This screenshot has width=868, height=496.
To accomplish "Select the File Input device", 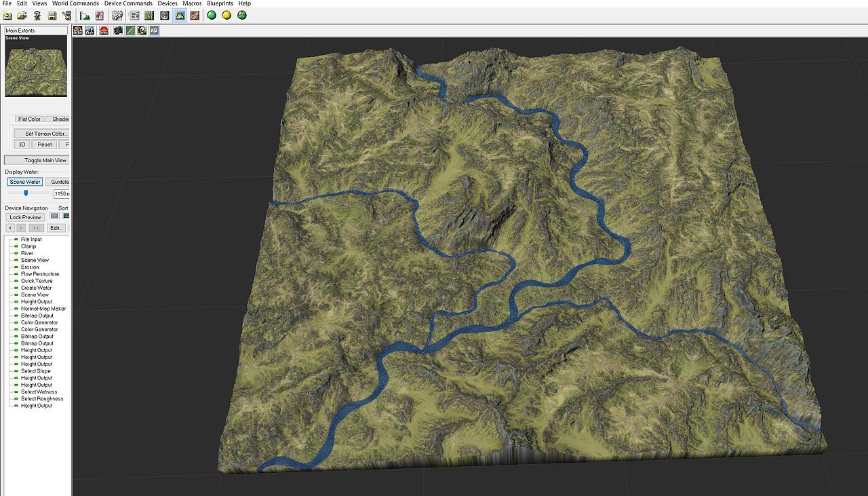I will (x=31, y=240).
